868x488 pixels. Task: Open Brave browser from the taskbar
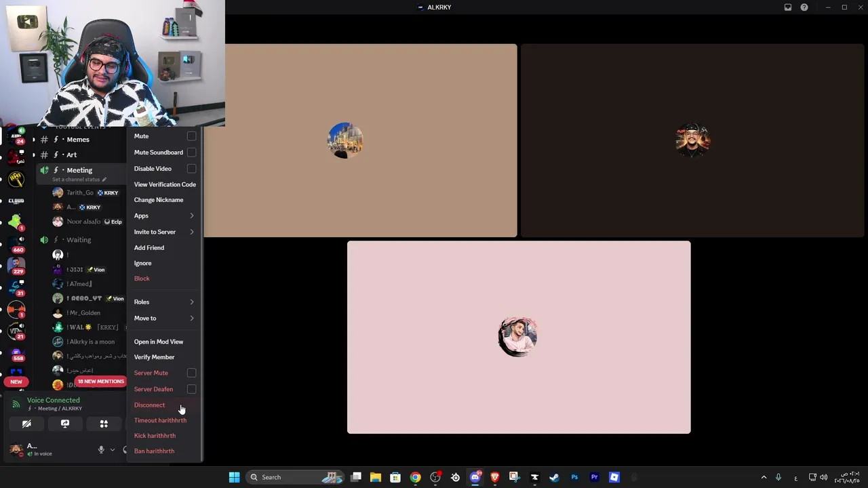coord(494,477)
